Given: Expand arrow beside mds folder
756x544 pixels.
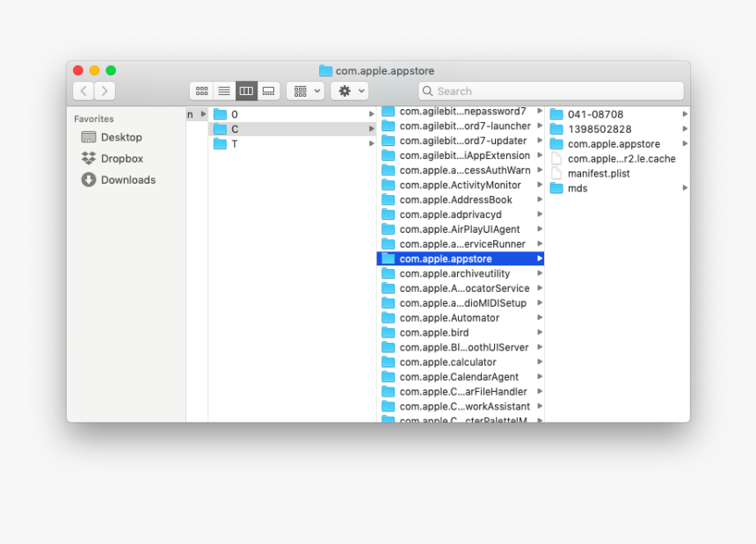Looking at the screenshot, I should point(685,188).
